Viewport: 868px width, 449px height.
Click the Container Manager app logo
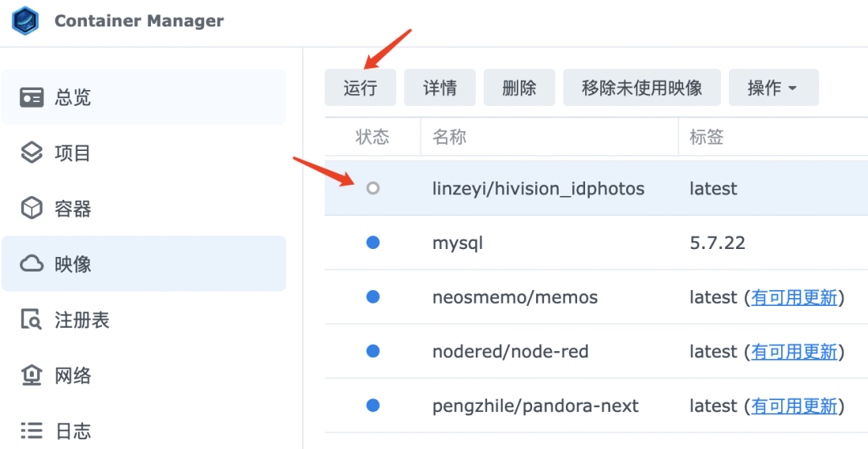coord(26,22)
